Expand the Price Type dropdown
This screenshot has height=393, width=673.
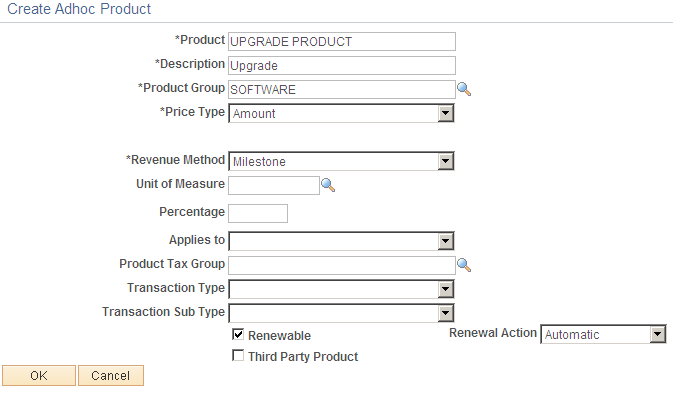pyautogui.click(x=341, y=113)
